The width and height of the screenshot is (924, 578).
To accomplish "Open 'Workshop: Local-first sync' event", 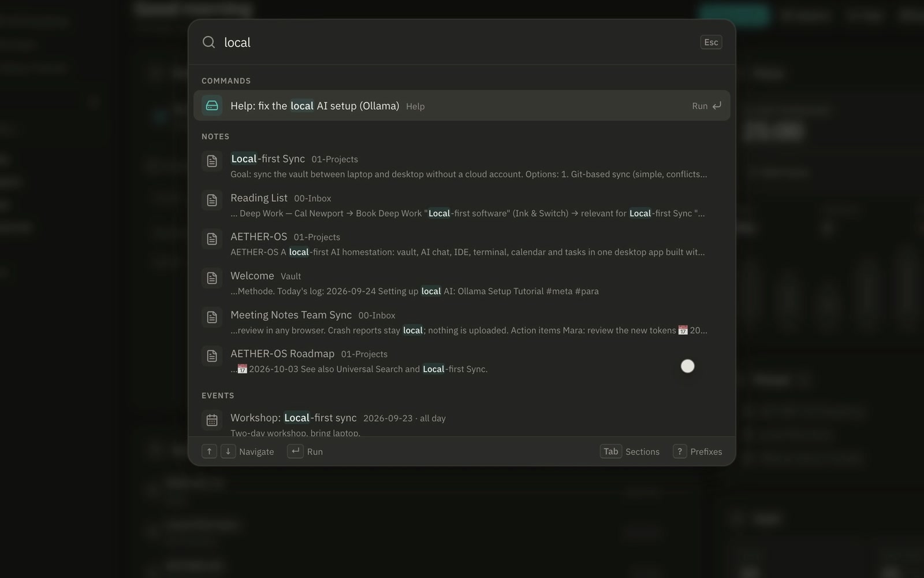I will click(x=462, y=422).
